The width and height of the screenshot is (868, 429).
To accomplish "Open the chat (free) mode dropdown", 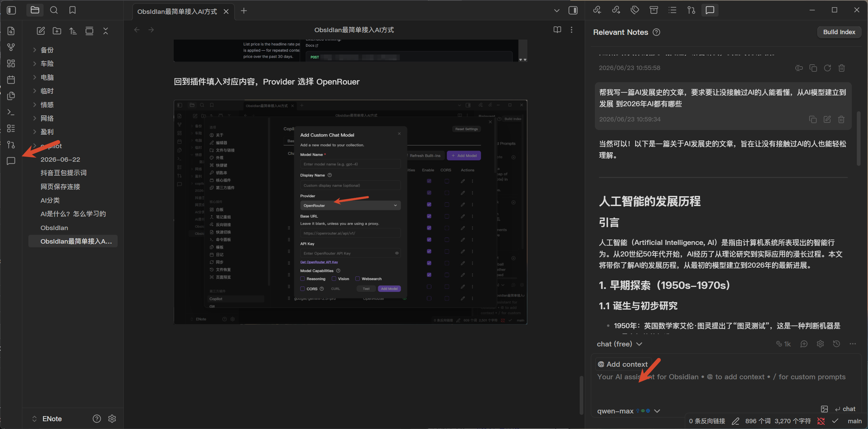I will click(619, 344).
